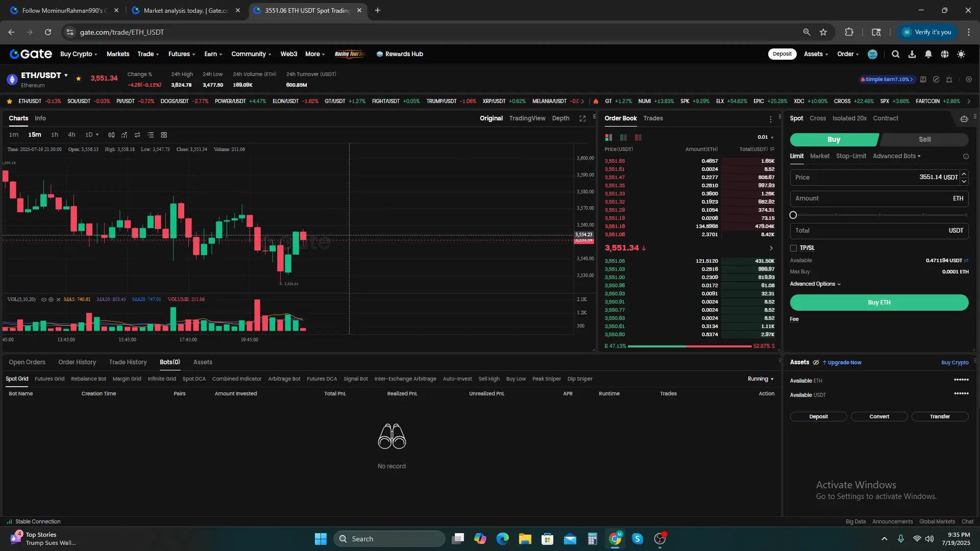This screenshot has height=551, width=980.
Task: Toggle visibility of the VOL indicator
Action: click(x=43, y=299)
